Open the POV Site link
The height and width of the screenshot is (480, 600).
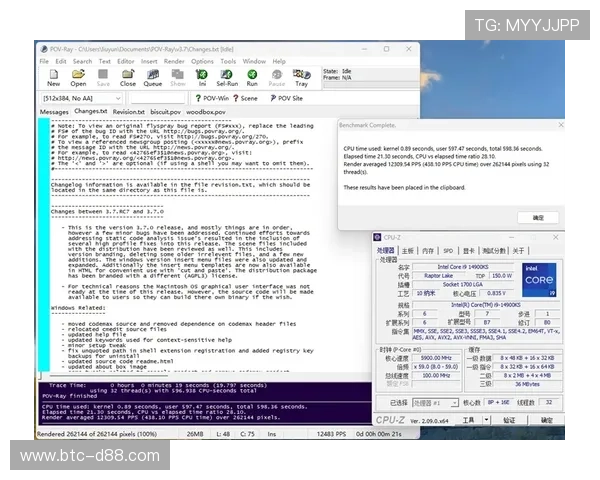tap(287, 98)
